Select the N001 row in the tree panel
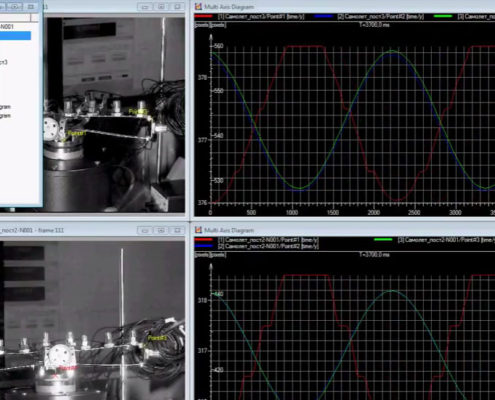 (7, 27)
